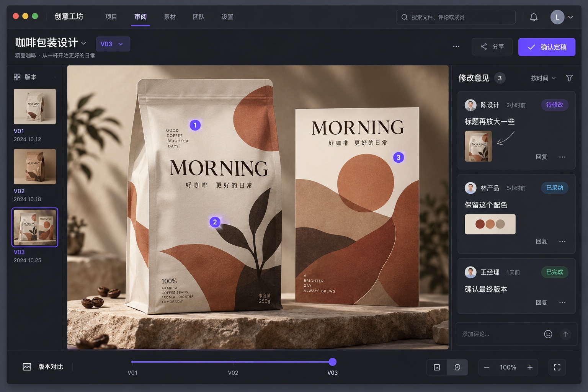The height and width of the screenshot is (392, 588).
Task: Select the V02 version thumbnail
Action: 35,167
